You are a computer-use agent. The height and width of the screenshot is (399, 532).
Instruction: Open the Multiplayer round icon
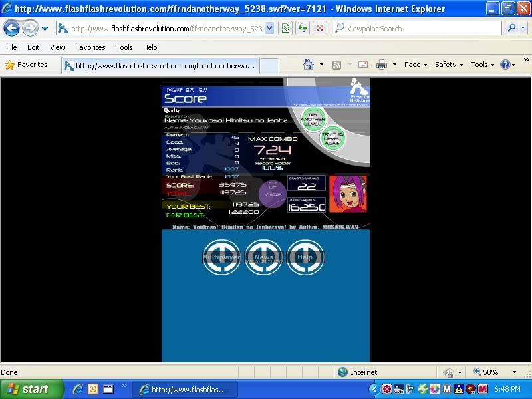point(221,257)
